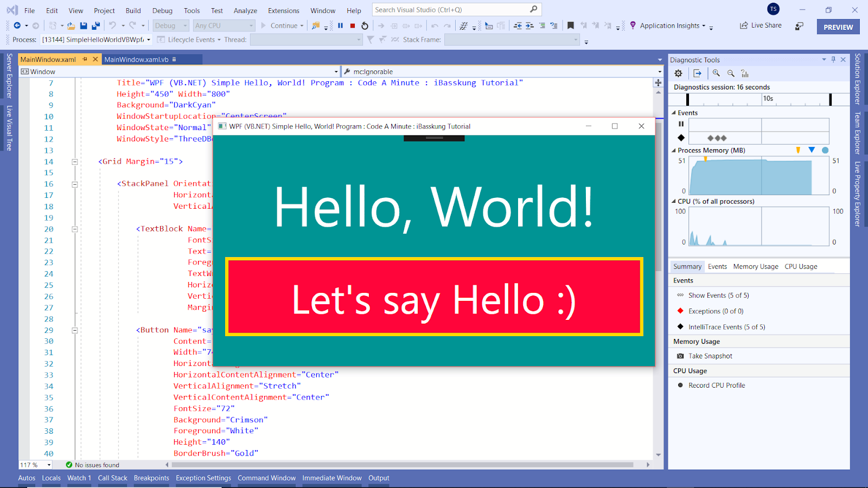This screenshot has height=488, width=868.
Task: Expand the Thread selection dropdown
Action: (x=358, y=39)
